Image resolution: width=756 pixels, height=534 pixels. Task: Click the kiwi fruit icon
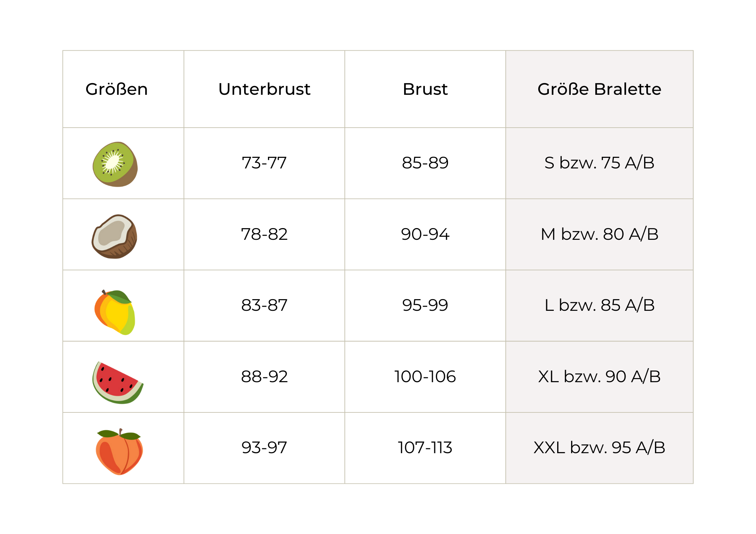pos(115,164)
